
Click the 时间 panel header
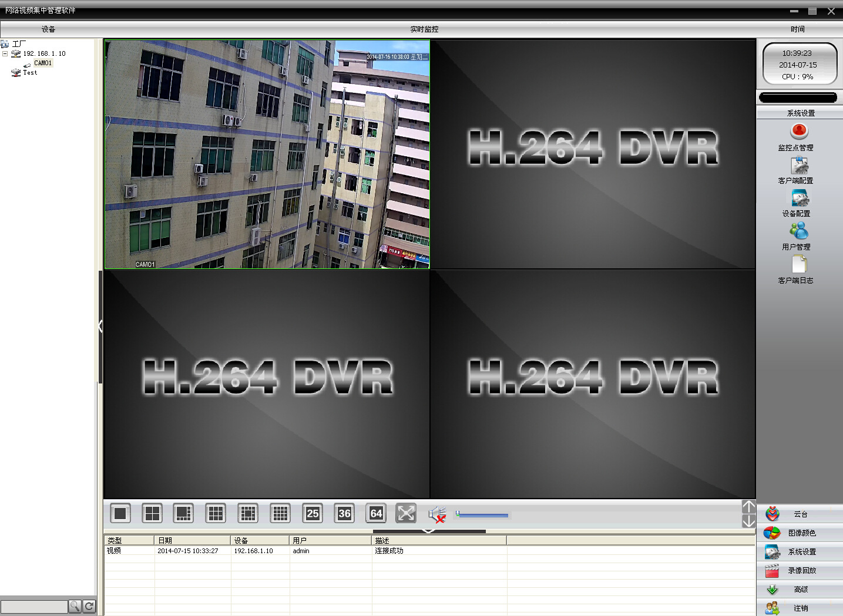coord(798,29)
